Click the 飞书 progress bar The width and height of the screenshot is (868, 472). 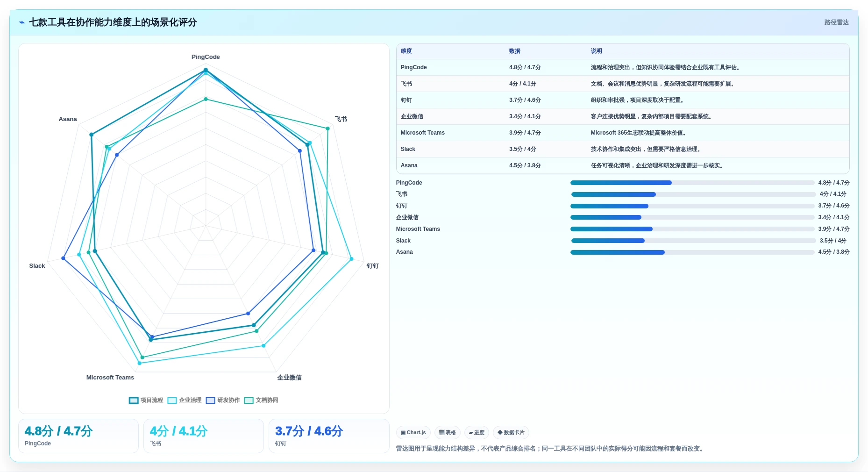tap(693, 194)
